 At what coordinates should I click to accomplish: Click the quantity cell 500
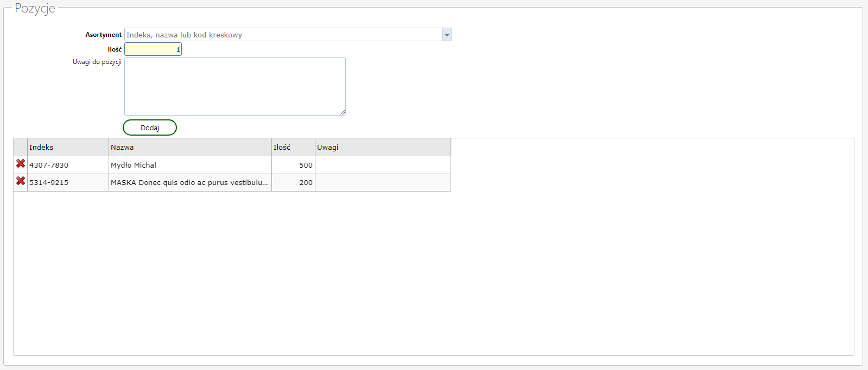coord(293,165)
